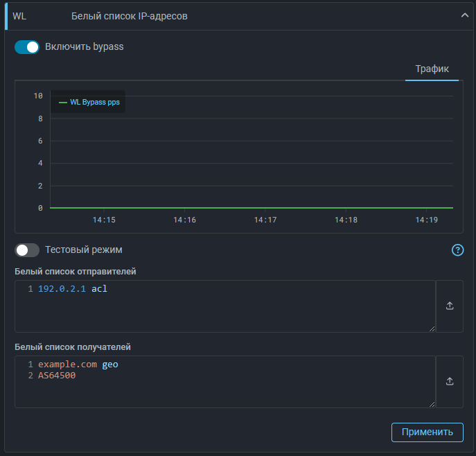
Task: Click the "Белый список IP-адресов" header title
Action: coord(130,16)
